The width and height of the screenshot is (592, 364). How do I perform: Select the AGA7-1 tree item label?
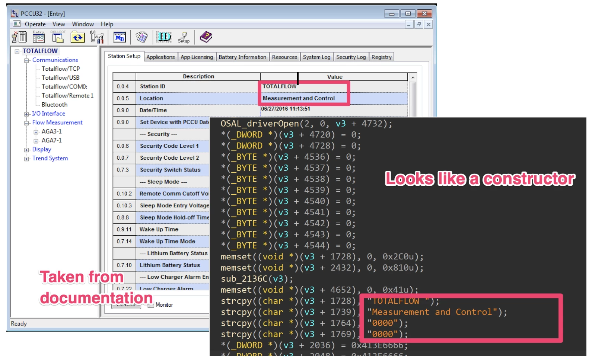click(51, 140)
